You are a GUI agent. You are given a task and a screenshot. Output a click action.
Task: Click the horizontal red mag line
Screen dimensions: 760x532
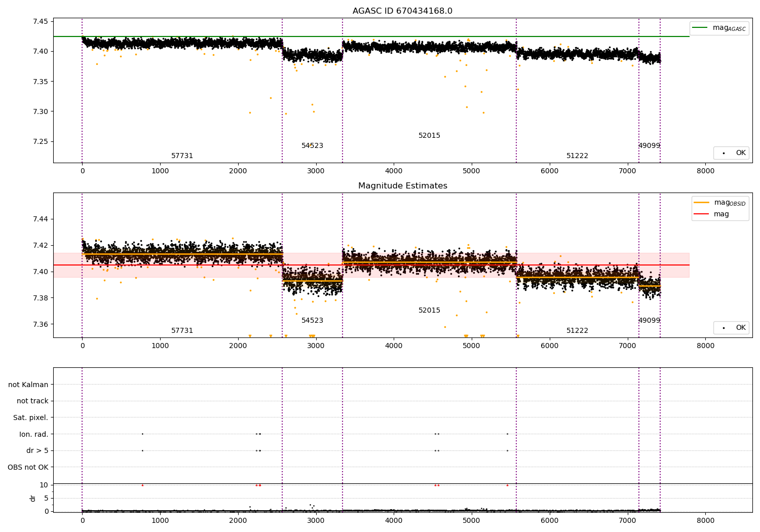point(371,265)
